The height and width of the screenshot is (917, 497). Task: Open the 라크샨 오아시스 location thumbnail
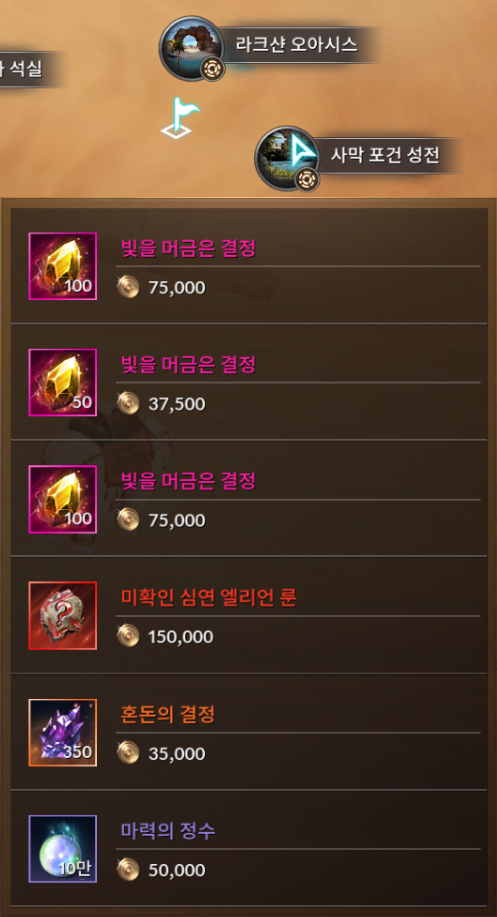191,48
